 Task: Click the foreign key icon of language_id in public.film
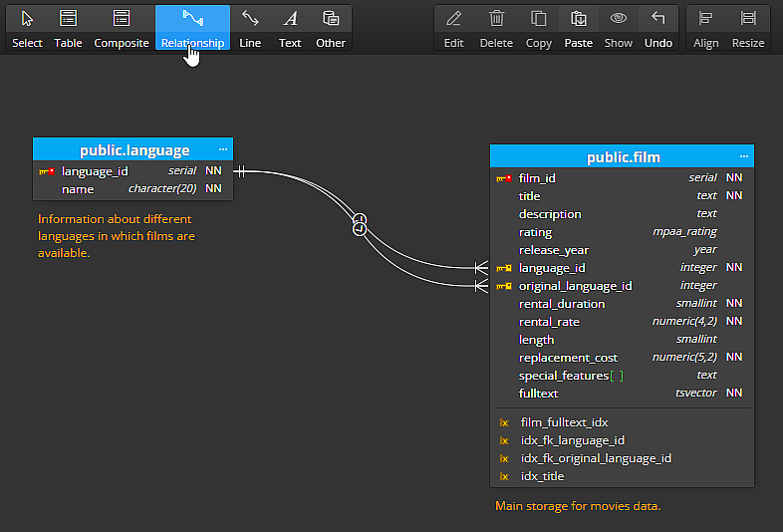[504, 268]
